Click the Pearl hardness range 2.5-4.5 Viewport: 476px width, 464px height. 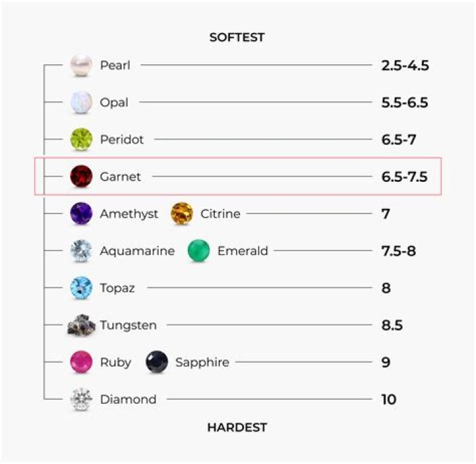tap(405, 65)
